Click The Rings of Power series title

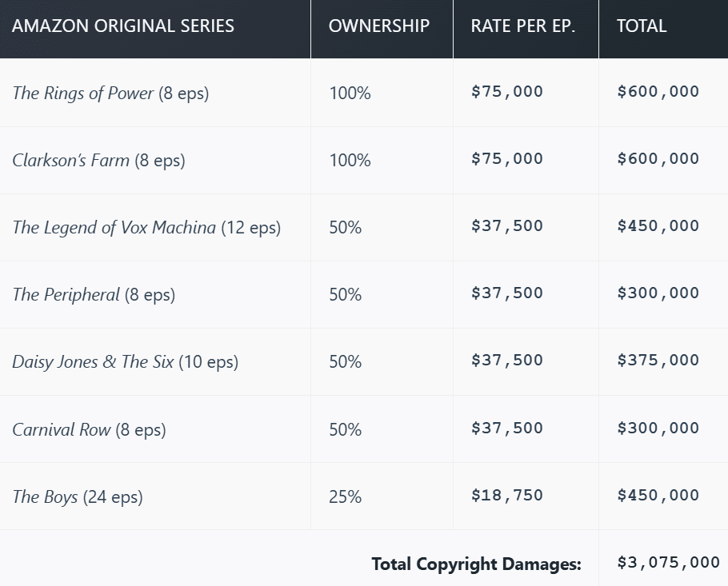[82, 93]
